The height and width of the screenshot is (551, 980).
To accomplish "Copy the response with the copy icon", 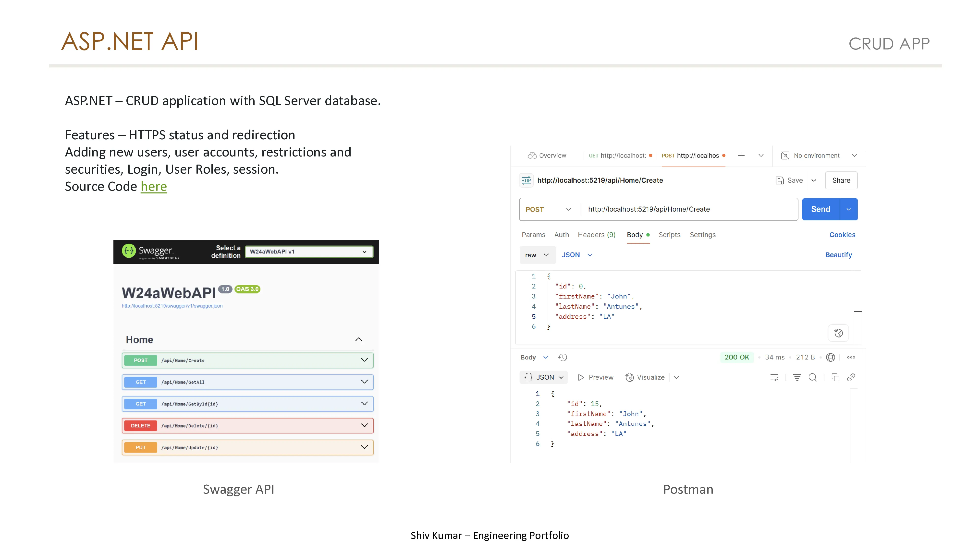I will (x=835, y=377).
